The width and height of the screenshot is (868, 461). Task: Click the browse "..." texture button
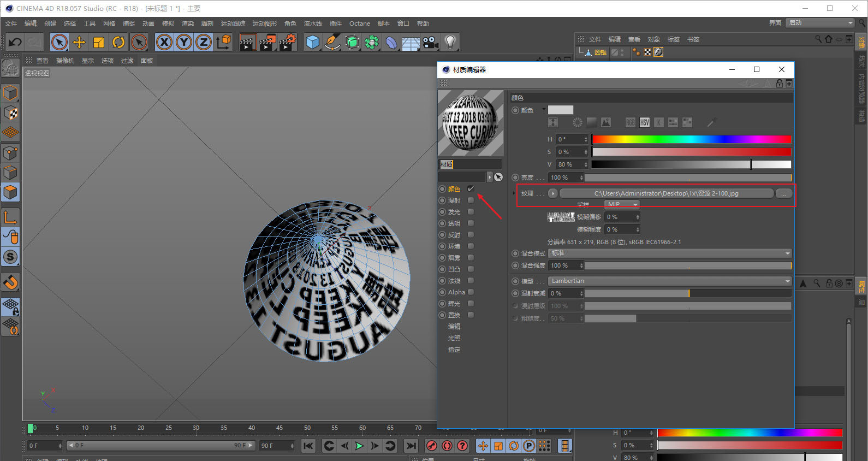click(x=784, y=193)
